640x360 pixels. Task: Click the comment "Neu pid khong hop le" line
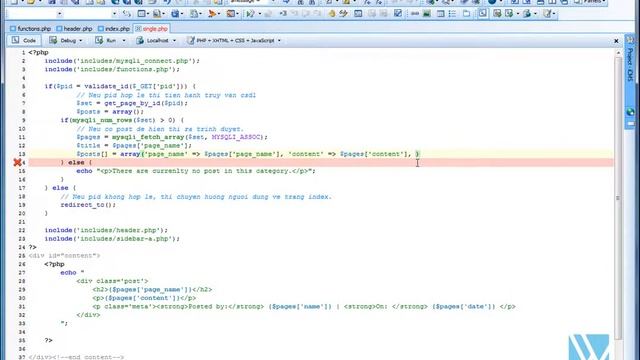[x=196, y=197]
